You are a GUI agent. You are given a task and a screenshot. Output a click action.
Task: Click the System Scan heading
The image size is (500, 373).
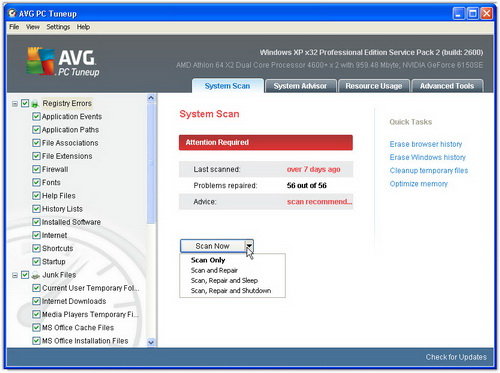point(209,114)
